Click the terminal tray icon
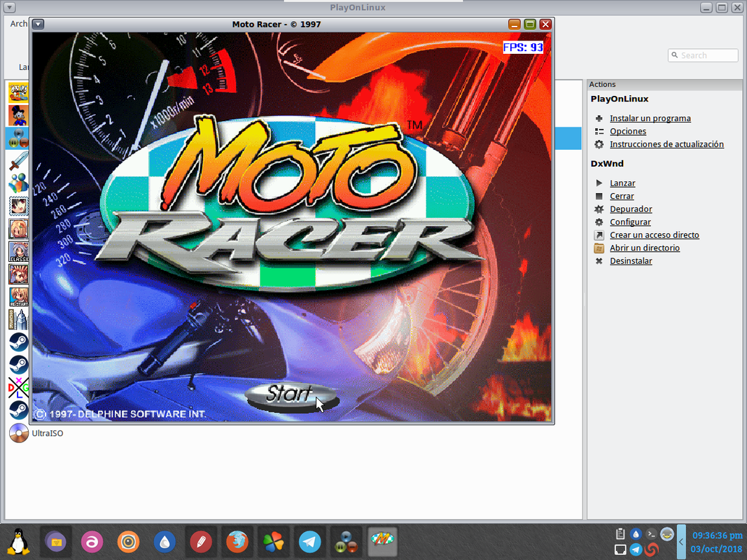Screen dimensions: 747x560 point(651,534)
